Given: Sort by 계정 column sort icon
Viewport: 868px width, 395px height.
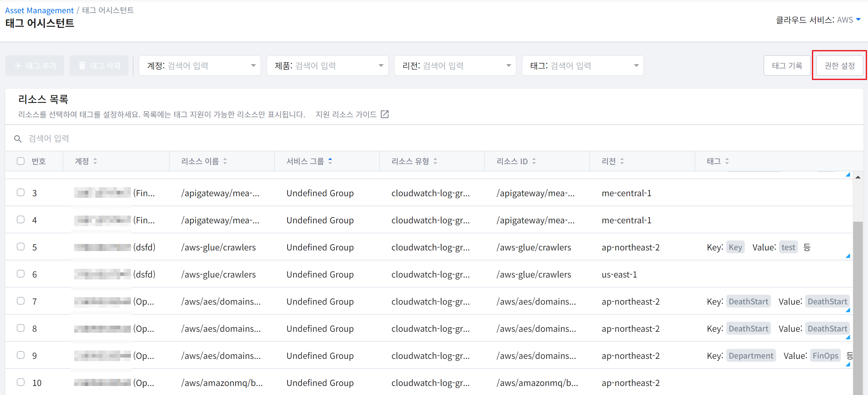Looking at the screenshot, I should tap(95, 161).
